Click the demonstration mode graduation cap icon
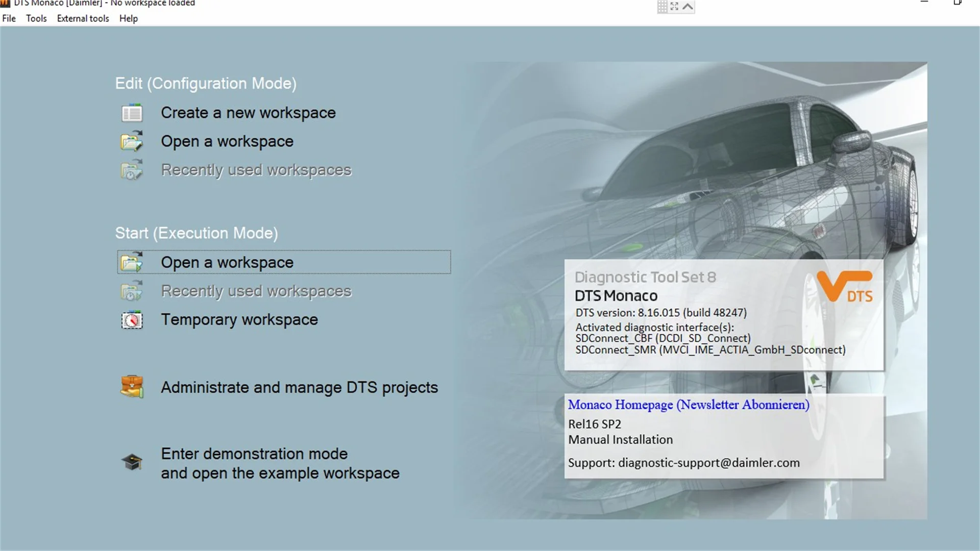Image resolution: width=980 pixels, height=551 pixels. pos(132,462)
